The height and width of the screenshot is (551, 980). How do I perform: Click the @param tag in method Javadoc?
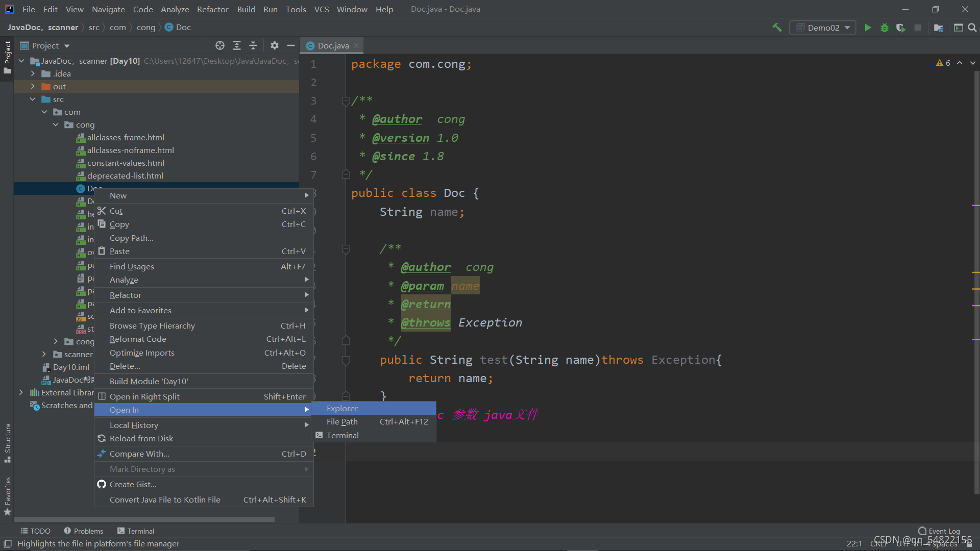click(422, 286)
